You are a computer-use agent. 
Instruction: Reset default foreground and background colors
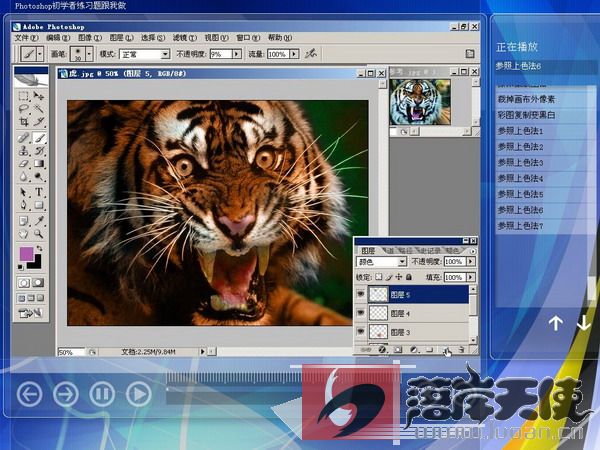[21, 267]
